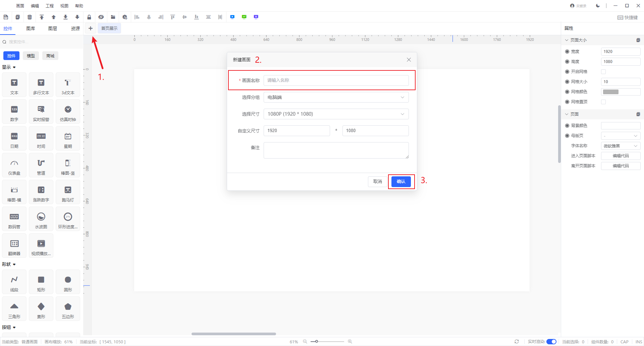Viewport: 644px width, 346px height.
Task: Click the plus icon to add page
Action: [x=91, y=28]
